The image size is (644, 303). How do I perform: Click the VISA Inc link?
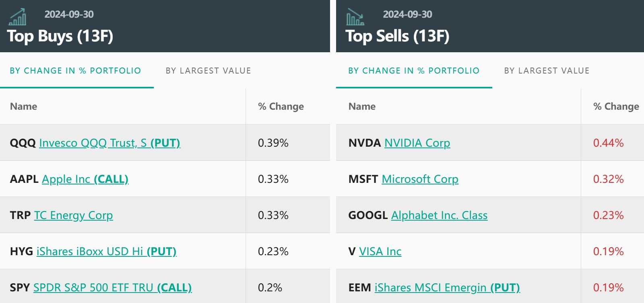pyautogui.click(x=380, y=252)
